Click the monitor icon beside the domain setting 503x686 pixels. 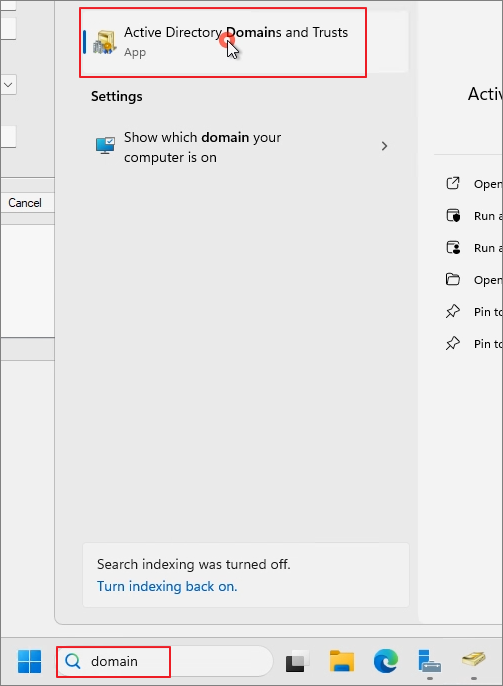[x=105, y=145]
